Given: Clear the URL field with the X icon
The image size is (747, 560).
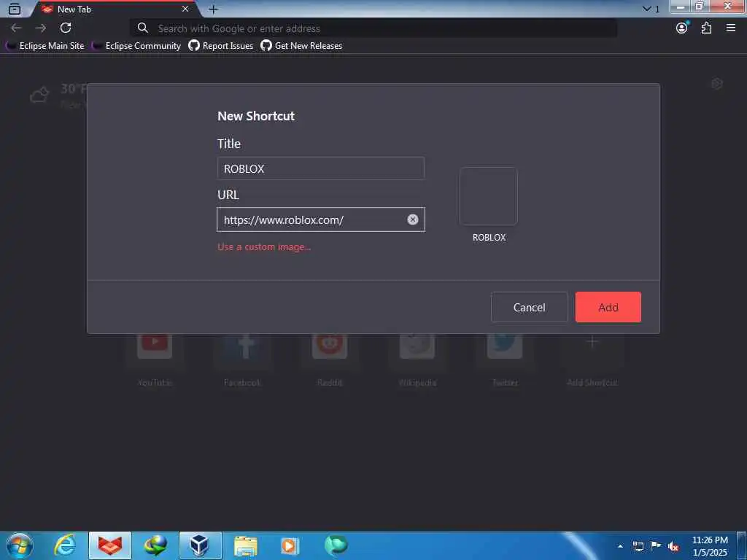Looking at the screenshot, I should click(413, 219).
